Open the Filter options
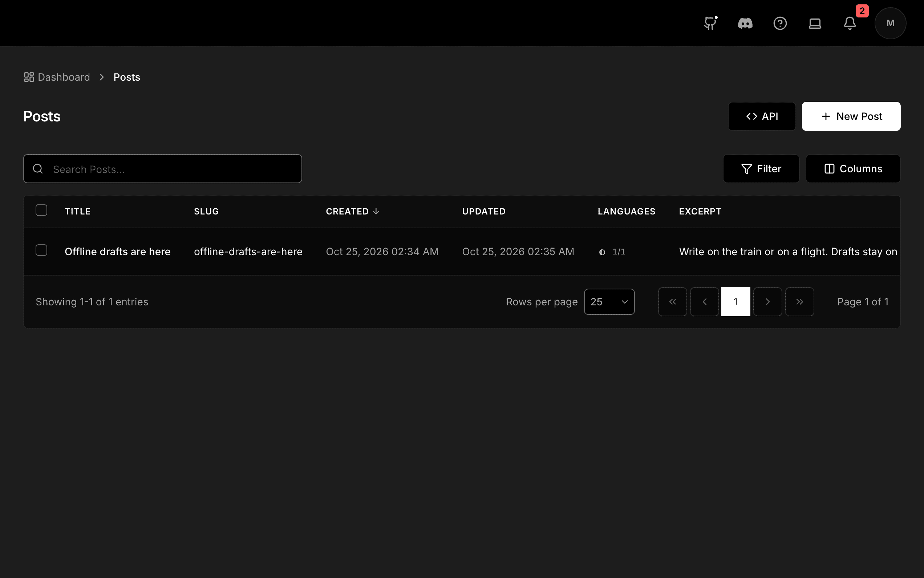The image size is (924, 578). pos(761,169)
